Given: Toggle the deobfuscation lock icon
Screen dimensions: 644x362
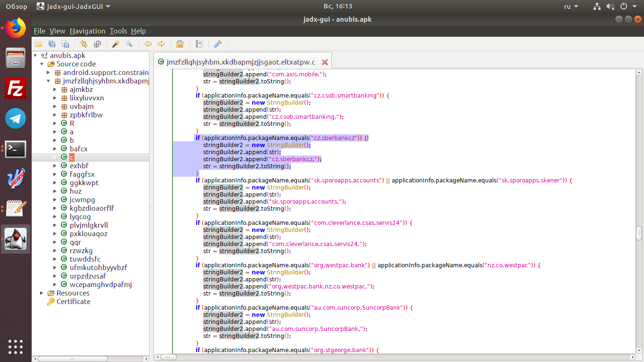Looking at the screenshot, I should tap(180, 44).
